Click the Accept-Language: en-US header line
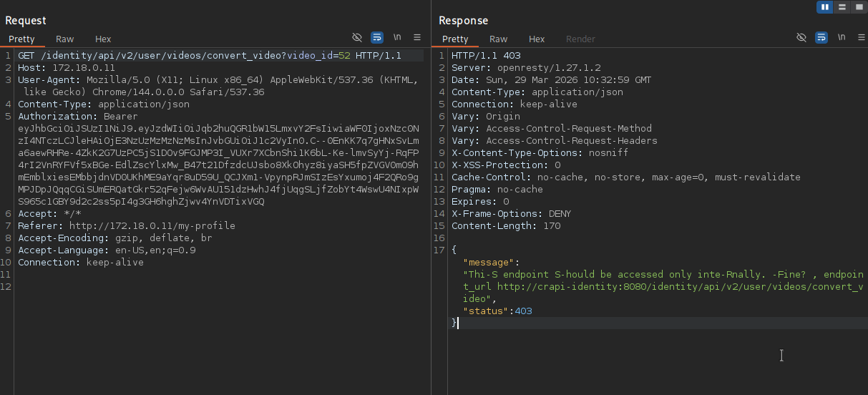The image size is (868, 395). [x=107, y=250]
